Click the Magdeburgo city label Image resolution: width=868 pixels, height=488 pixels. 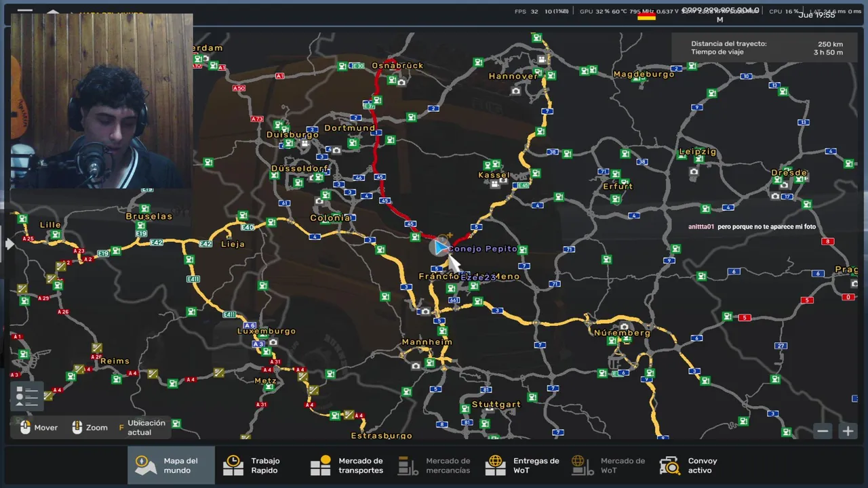[x=644, y=74]
